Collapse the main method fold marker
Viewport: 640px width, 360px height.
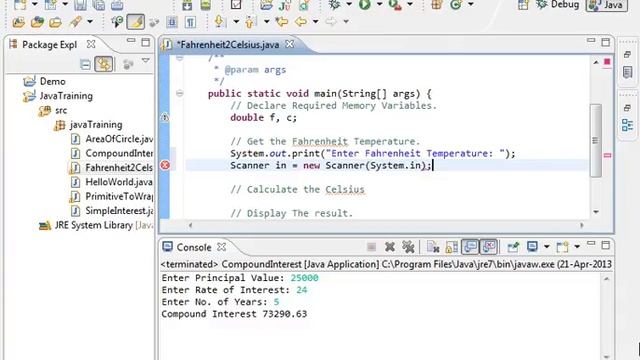tap(179, 93)
